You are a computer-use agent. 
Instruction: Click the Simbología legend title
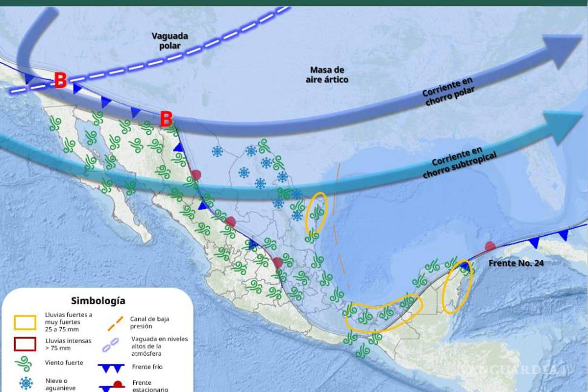pyautogui.click(x=98, y=300)
